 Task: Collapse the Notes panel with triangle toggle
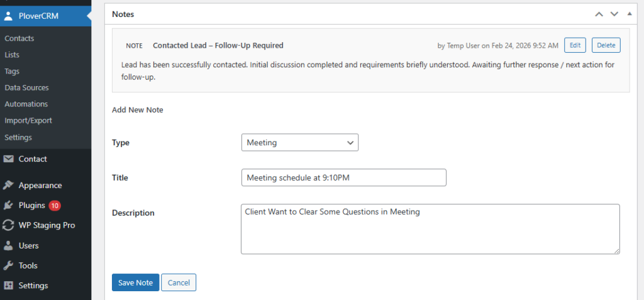tap(628, 14)
